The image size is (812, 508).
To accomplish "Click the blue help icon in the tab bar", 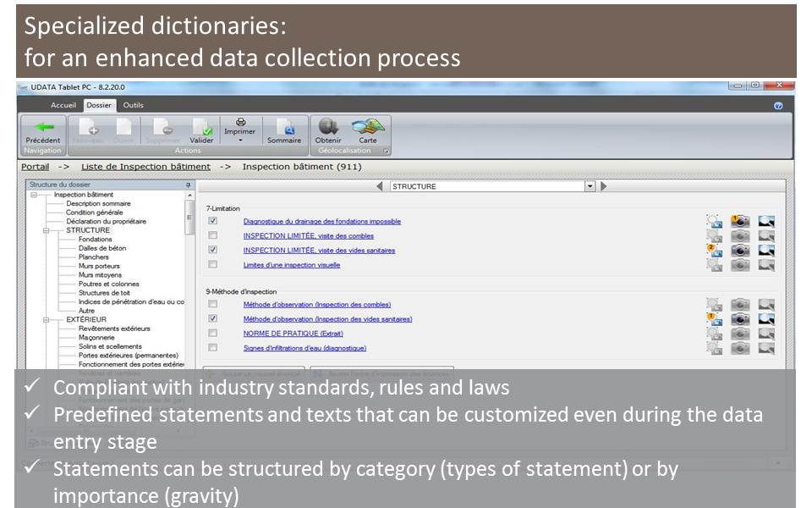I will 778,106.
